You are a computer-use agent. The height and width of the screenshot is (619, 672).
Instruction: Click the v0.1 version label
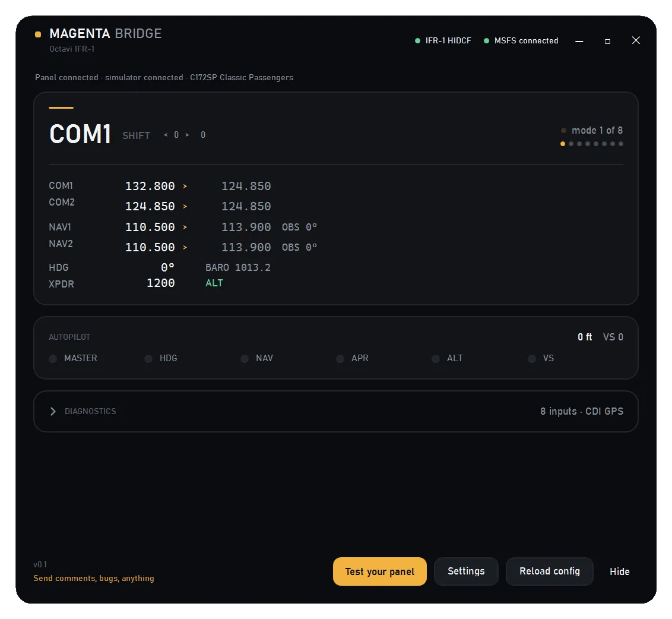(x=40, y=564)
